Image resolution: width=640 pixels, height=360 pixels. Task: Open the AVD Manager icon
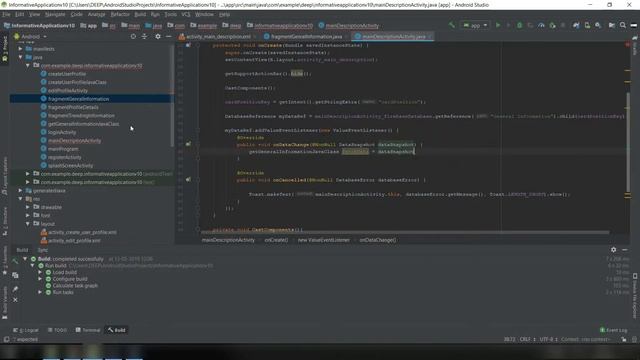[587, 25]
